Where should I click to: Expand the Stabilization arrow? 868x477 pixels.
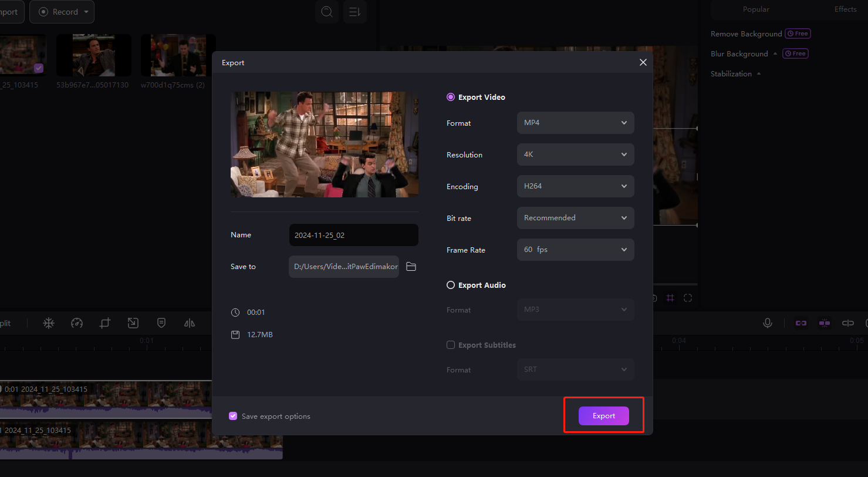click(x=759, y=73)
